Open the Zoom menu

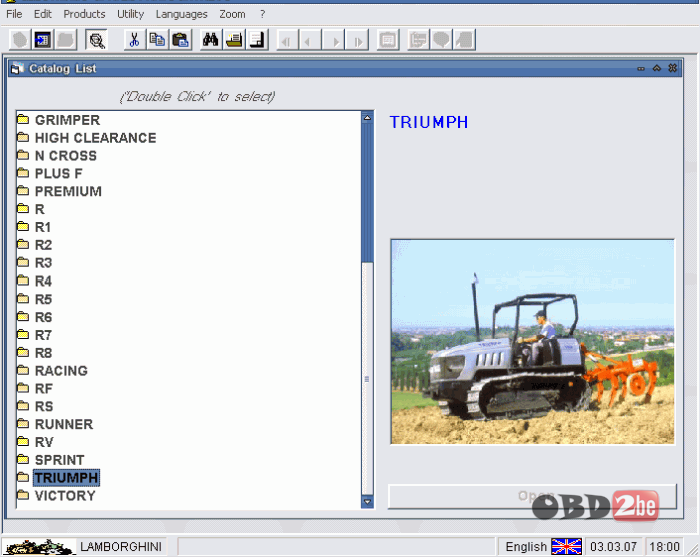[x=232, y=14]
